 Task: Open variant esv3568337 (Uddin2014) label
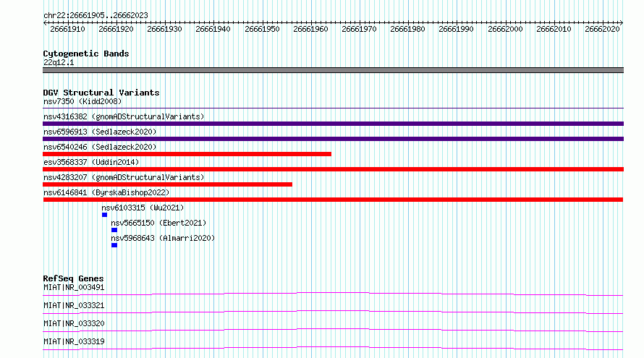point(91,162)
